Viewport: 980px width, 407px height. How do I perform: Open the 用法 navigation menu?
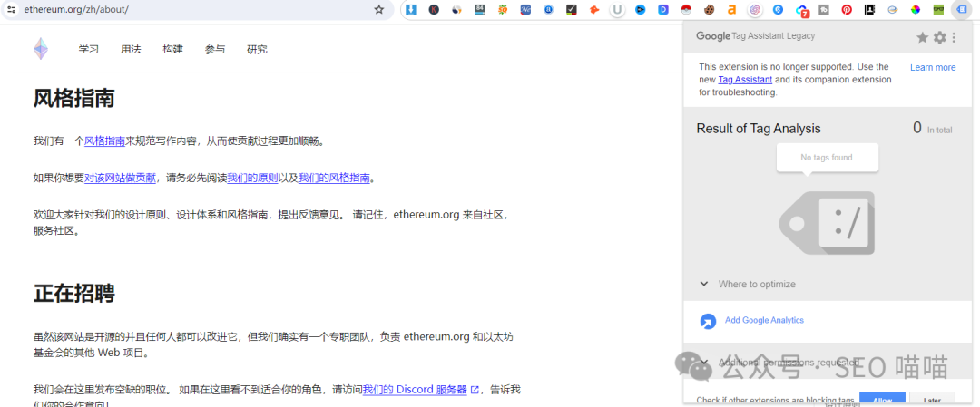131,49
